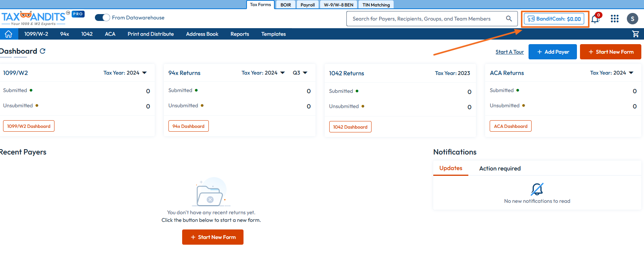Open the Print and Distribute menu
This screenshot has height=258, width=644.
tap(151, 34)
